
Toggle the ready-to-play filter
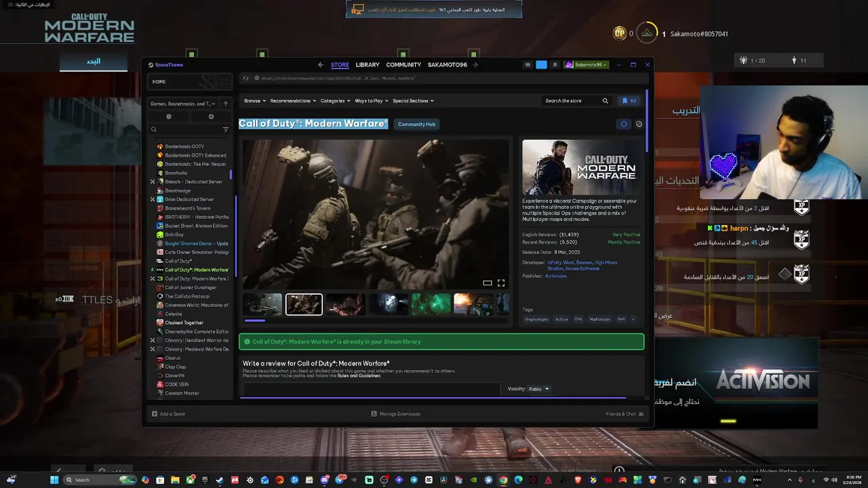tap(211, 117)
